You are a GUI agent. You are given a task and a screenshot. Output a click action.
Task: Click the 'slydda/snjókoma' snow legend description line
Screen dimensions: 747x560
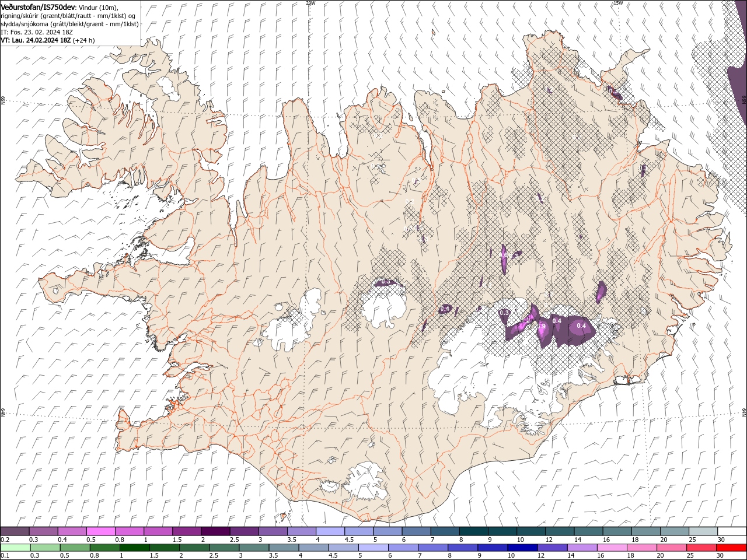(x=69, y=24)
